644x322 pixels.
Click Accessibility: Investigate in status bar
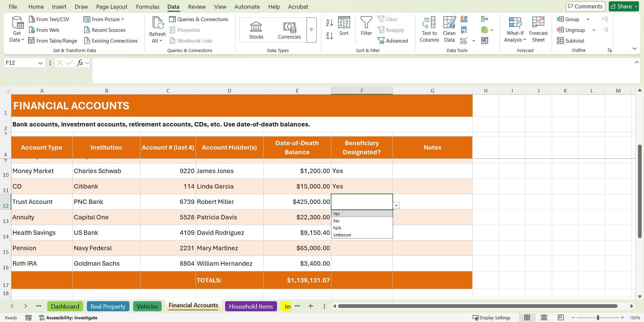(x=68, y=318)
